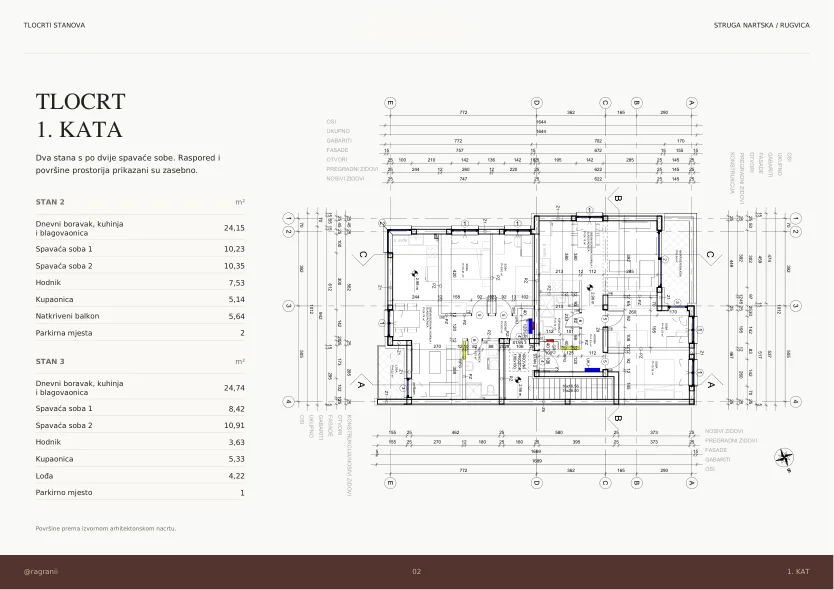
Task: Click the @ragranii handle in footer
Action: point(41,571)
